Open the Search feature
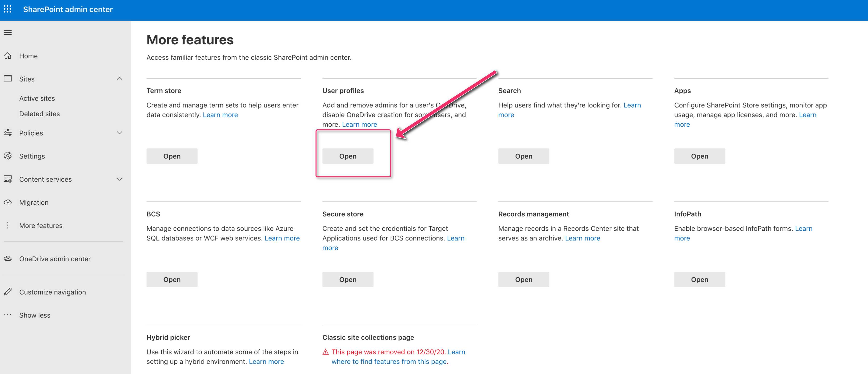This screenshot has height=374, width=868. [x=524, y=156]
